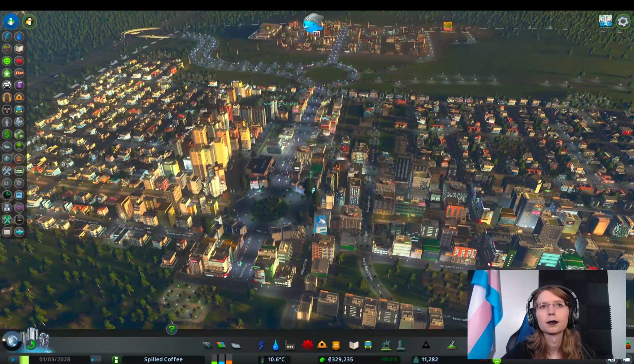Open the Garbage and Industry build menu
The width and height of the screenshot is (634, 364).
(290, 345)
